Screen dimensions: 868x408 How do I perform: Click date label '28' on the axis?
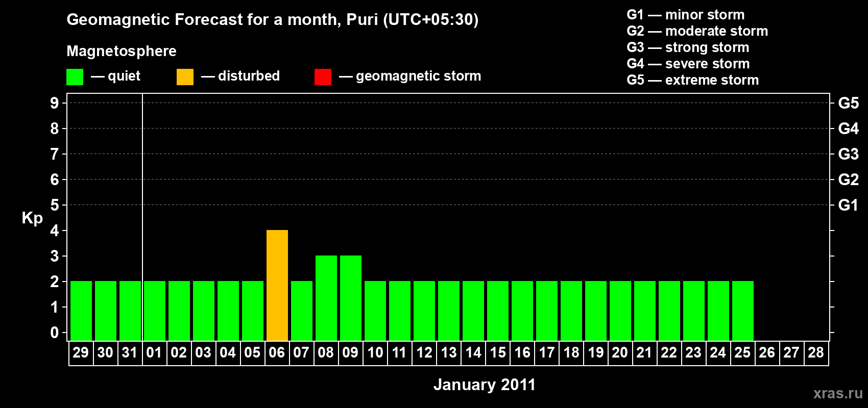coord(816,352)
